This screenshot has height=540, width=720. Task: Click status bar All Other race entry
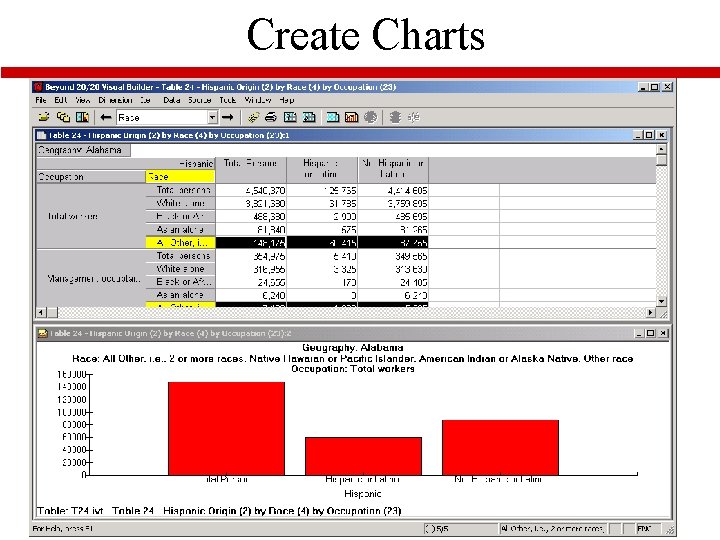tap(552, 529)
